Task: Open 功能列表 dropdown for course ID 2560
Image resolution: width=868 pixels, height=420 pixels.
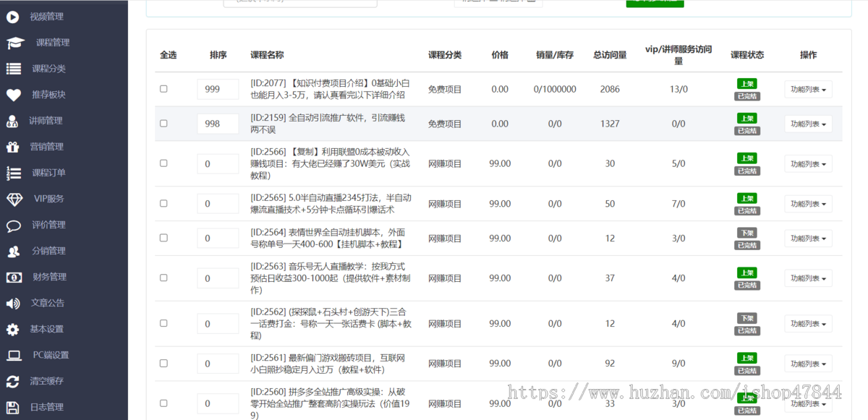Action: pyautogui.click(x=808, y=403)
